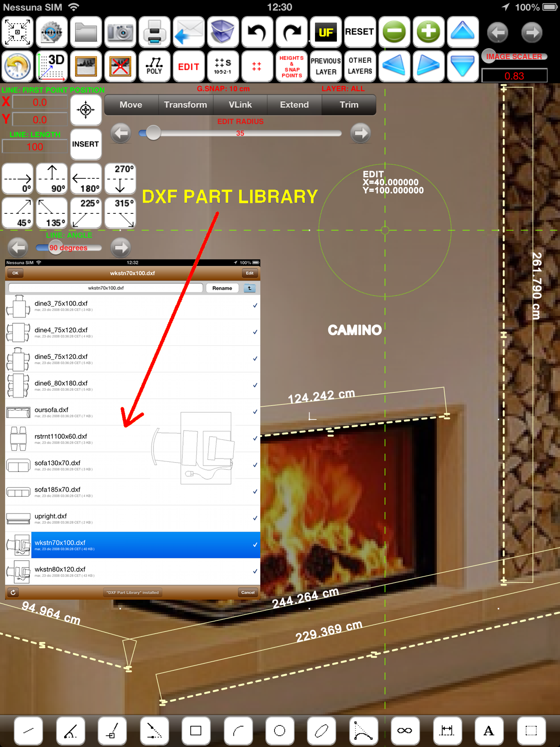The width and height of the screenshot is (560, 747).
Task: Select the text A tool
Action: [488, 730]
